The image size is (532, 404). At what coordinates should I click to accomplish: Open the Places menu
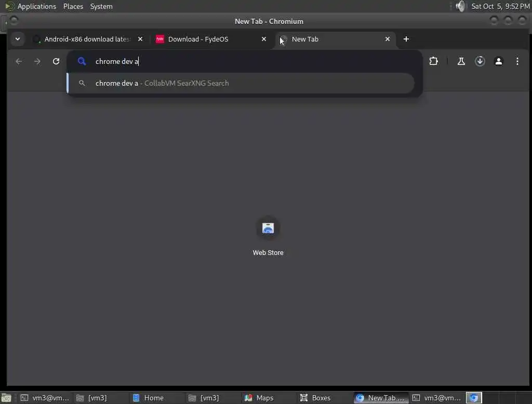73,6
